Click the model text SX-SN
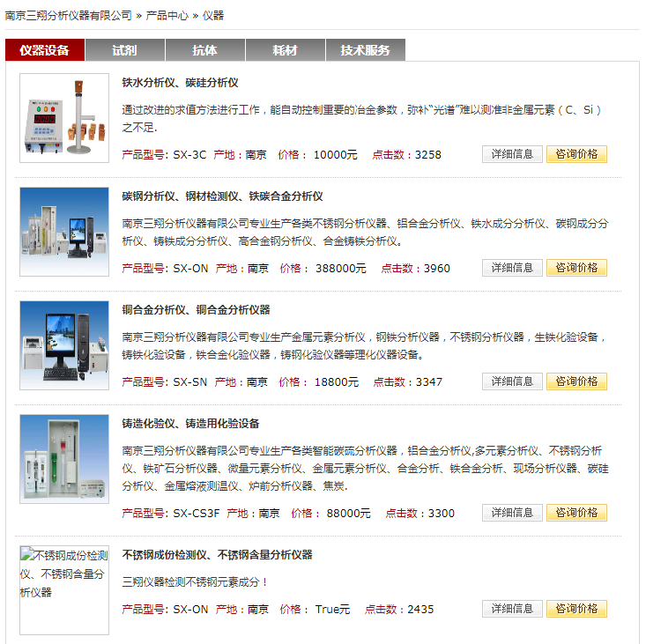Image resolution: width=646 pixels, height=644 pixels. [x=190, y=382]
